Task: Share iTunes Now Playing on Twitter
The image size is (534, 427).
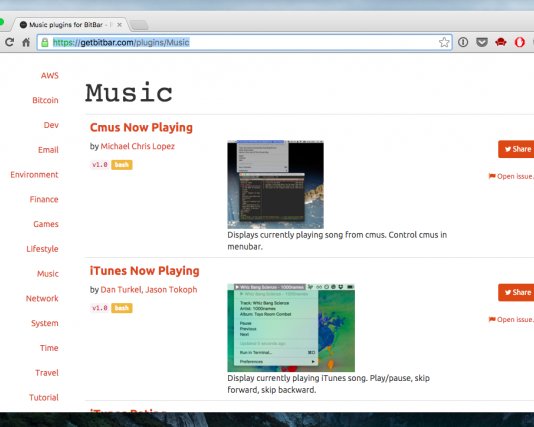Action: coord(516,292)
